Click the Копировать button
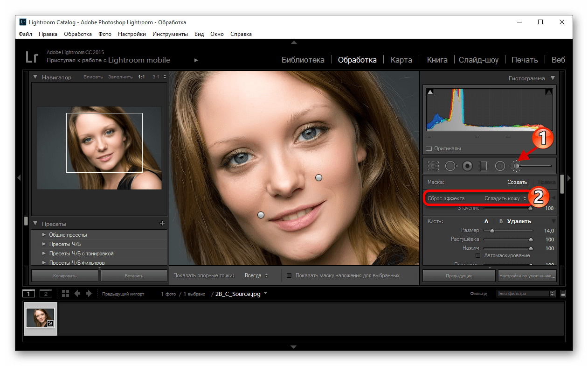Screen dimensions: 588x366 coord(64,276)
